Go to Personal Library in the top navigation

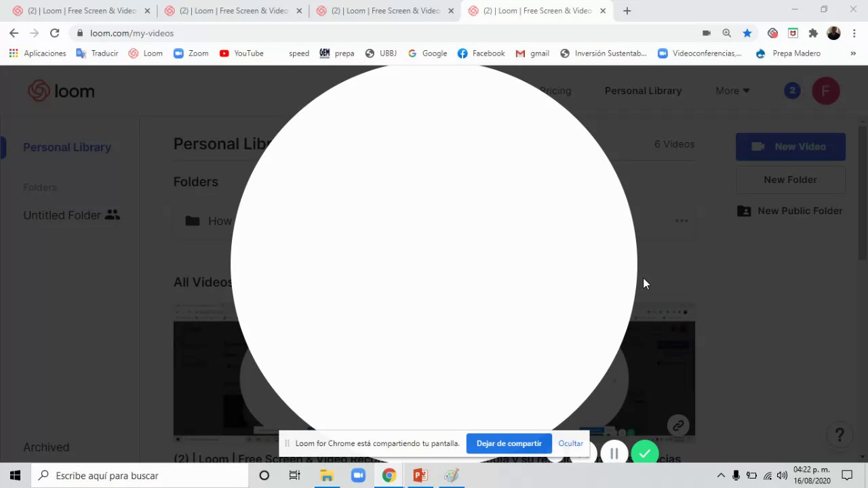pos(643,91)
